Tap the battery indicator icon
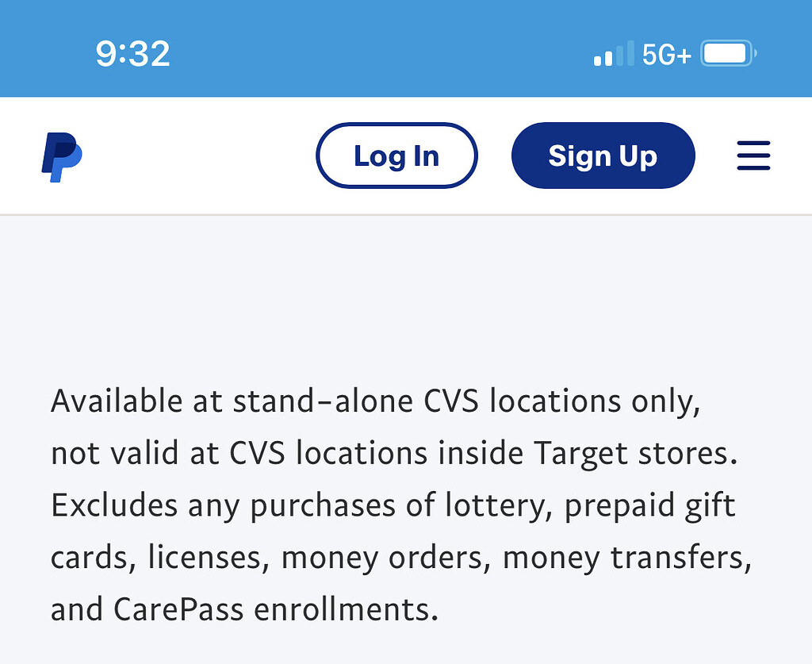Viewport: 812px width, 664px height. click(728, 55)
